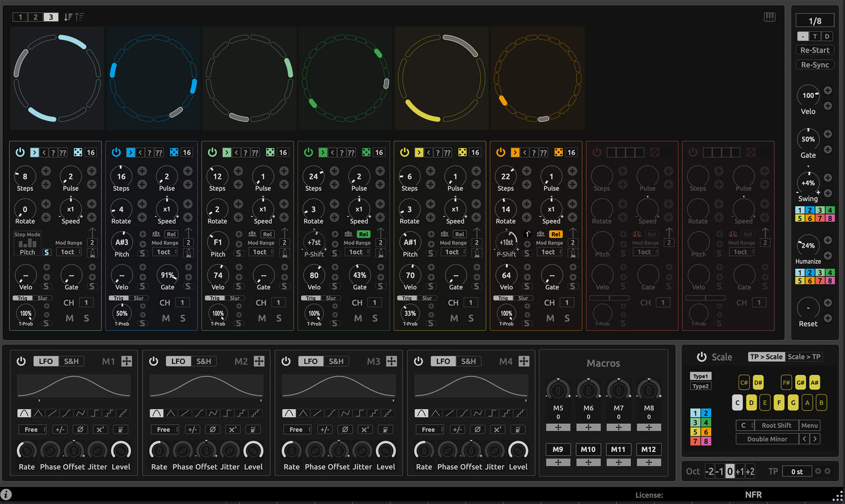845x504 pixels.
Task: Open the 1oct Mod Range dropdown on orange track
Action: [549, 252]
